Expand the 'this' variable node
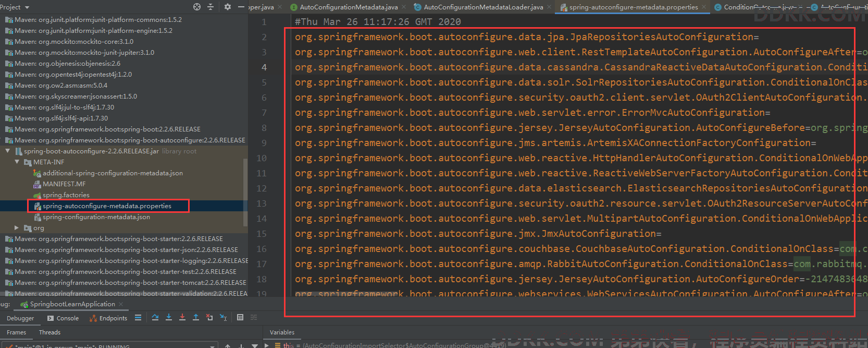 [x=267, y=345]
